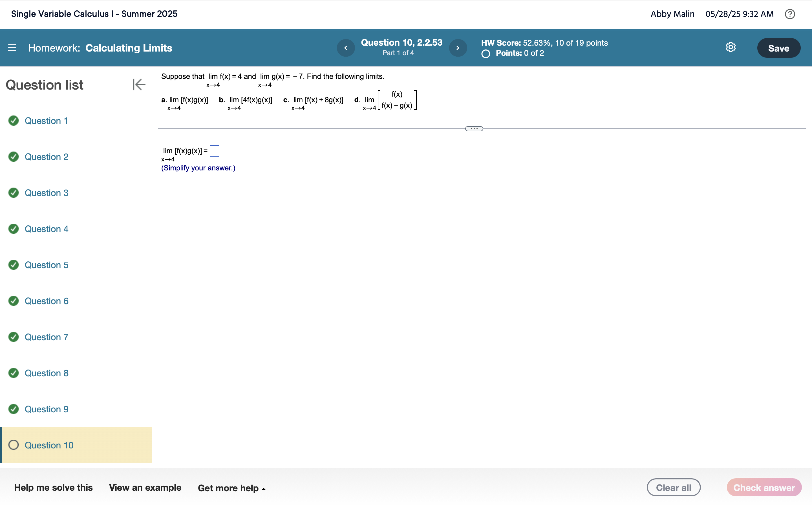Screen dimensions: 812x507
Task: Go to next question arrow
Action: point(458,48)
